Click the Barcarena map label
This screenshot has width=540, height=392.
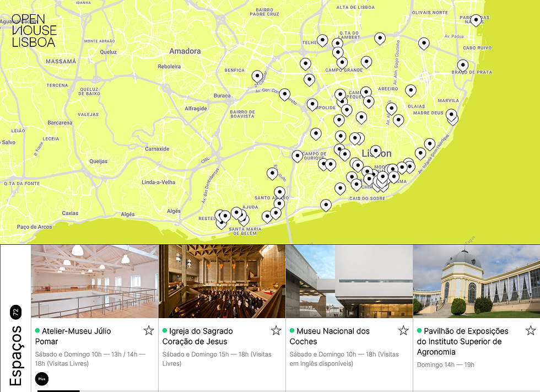(60, 122)
